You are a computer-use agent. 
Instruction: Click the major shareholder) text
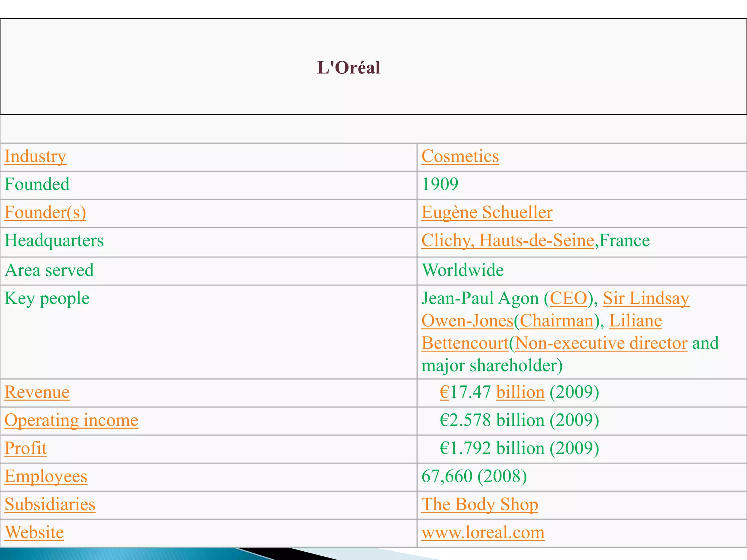492,366
